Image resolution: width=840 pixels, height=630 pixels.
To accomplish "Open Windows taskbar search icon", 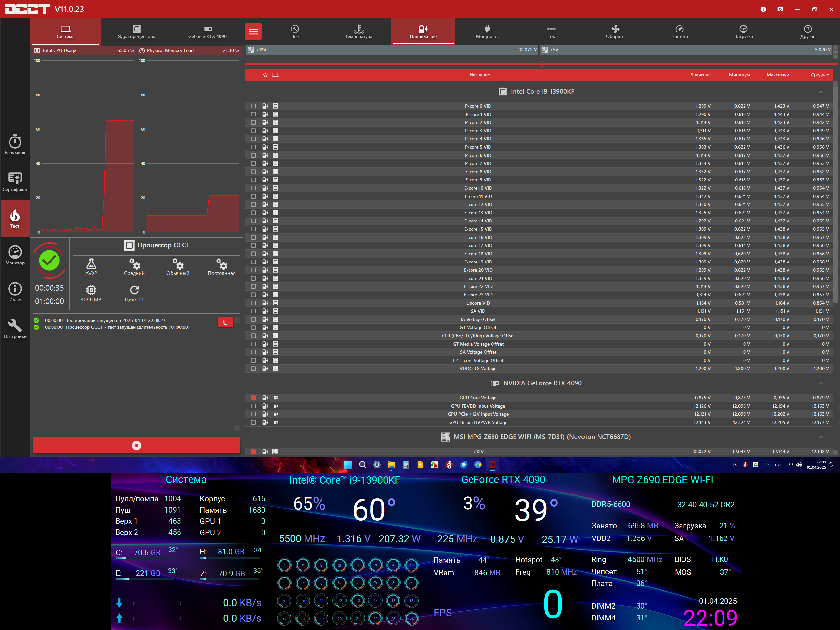I will (362, 465).
